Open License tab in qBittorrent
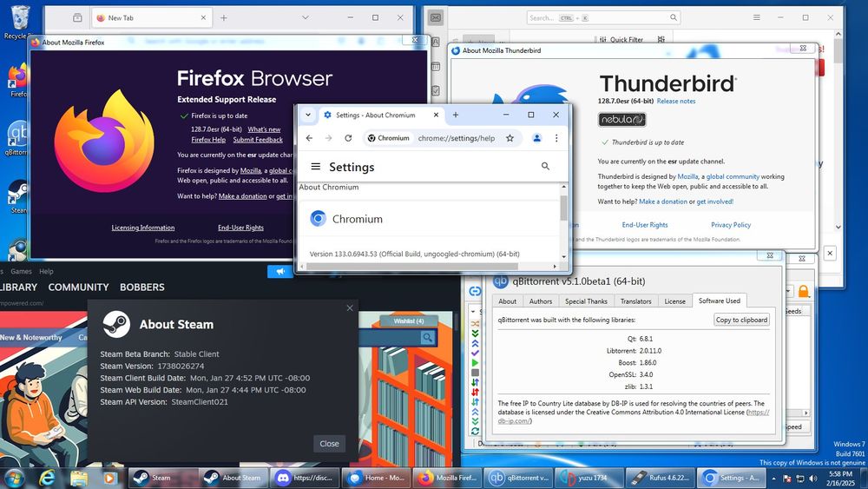Image resolution: width=868 pixels, height=489 pixels. 674,301
